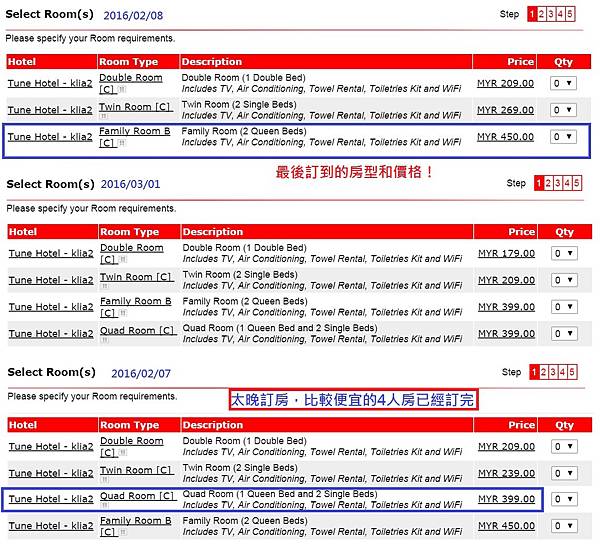Image resolution: width=600 pixels, height=547 pixels.
Task: Click photo icon beside Family Room B for 2016/02/07
Action: tap(122, 532)
